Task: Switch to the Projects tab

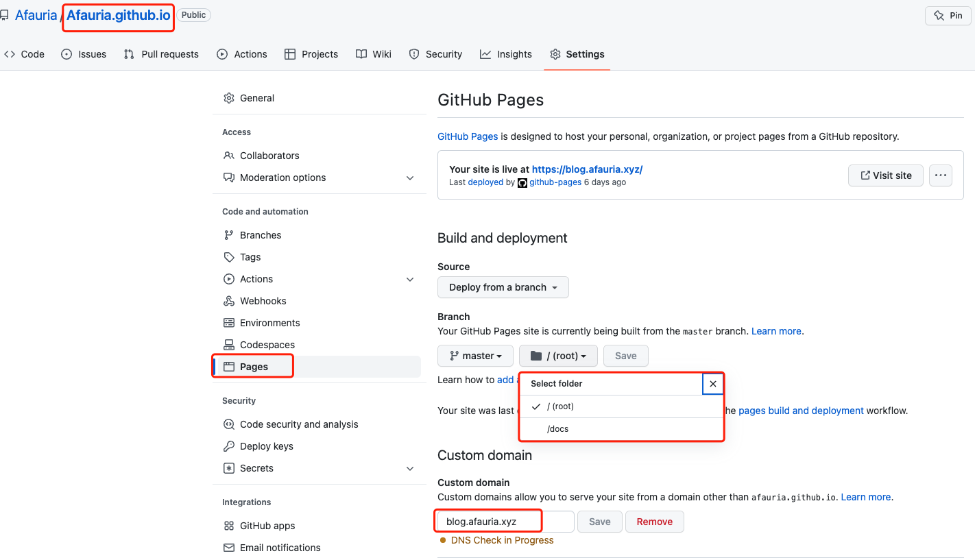Action: coord(311,54)
